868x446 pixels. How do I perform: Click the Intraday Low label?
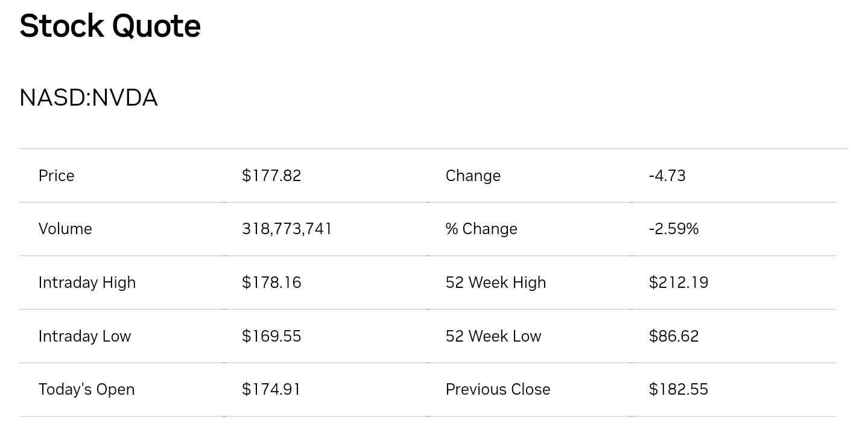tap(84, 336)
